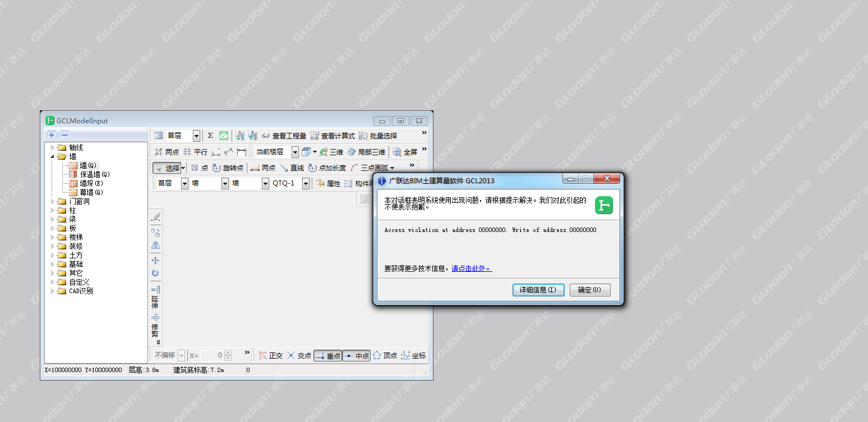Viewport: 868px width, 422px height.
Task: Select 墙垛(E) in tree
Action: coord(91,183)
